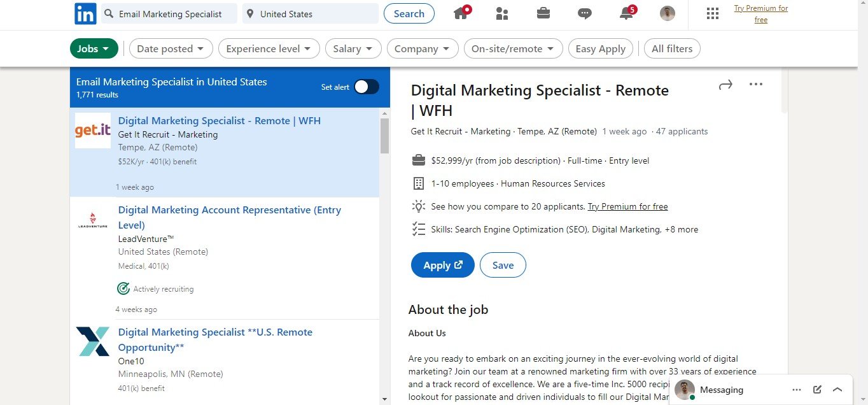Viewport: 868px width, 405px height.
Task: Click the Skills: Search Engine Optimization line
Action: pyautogui.click(x=564, y=229)
